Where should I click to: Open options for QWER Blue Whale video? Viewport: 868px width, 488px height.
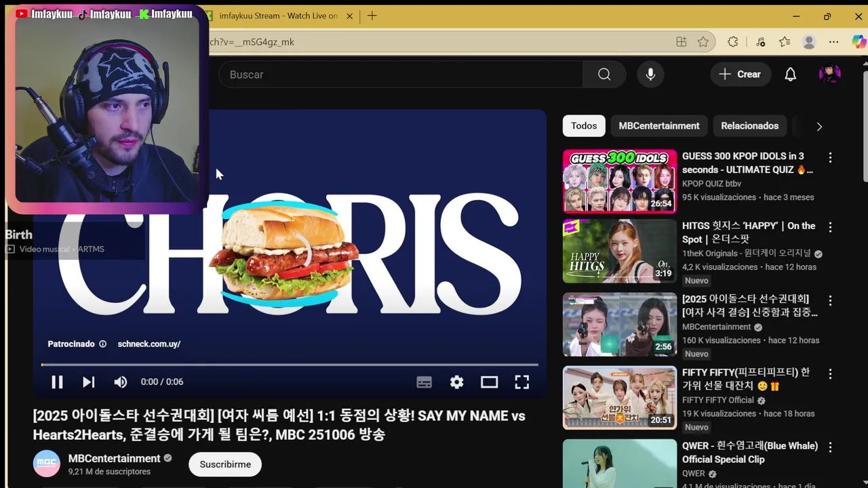pos(830,447)
